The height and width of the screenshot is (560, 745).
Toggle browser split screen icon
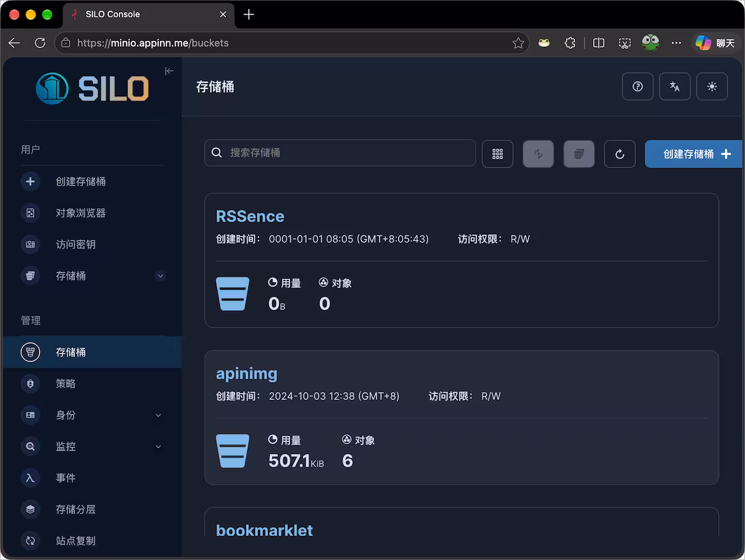599,43
